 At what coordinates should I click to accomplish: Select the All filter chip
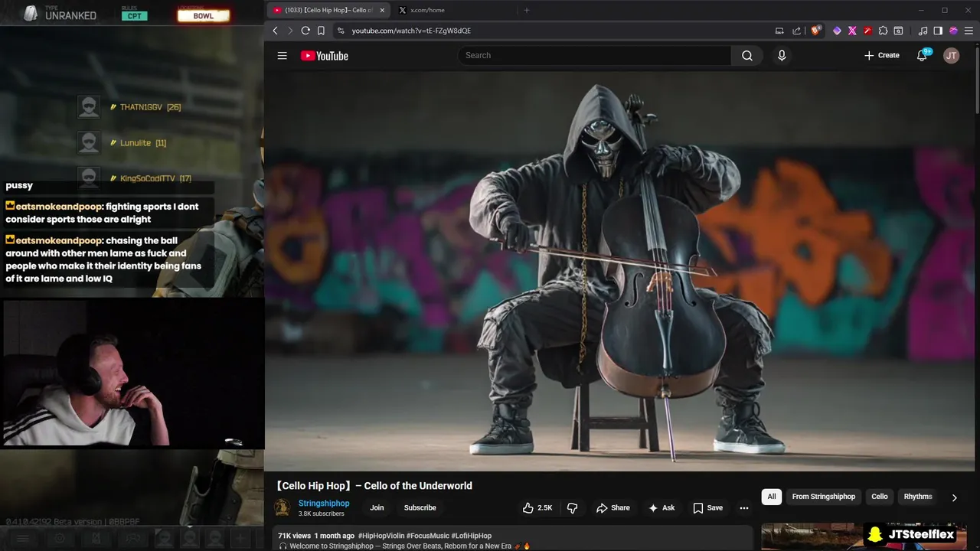pyautogui.click(x=772, y=497)
